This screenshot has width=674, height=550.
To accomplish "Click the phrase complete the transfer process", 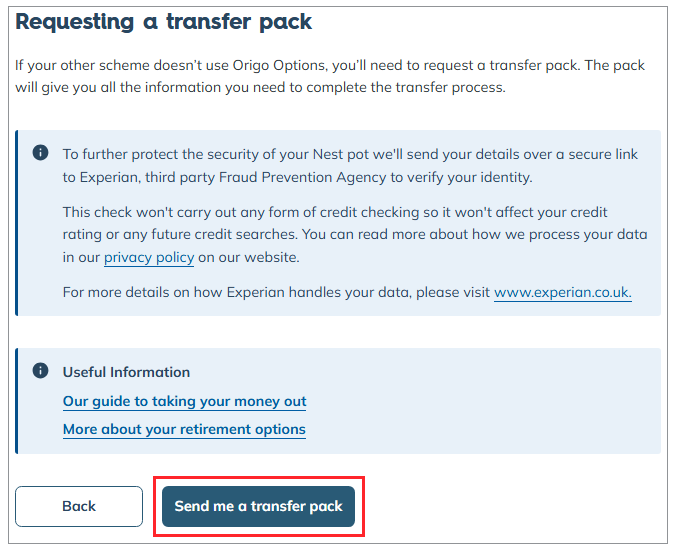I will (x=406, y=88).
